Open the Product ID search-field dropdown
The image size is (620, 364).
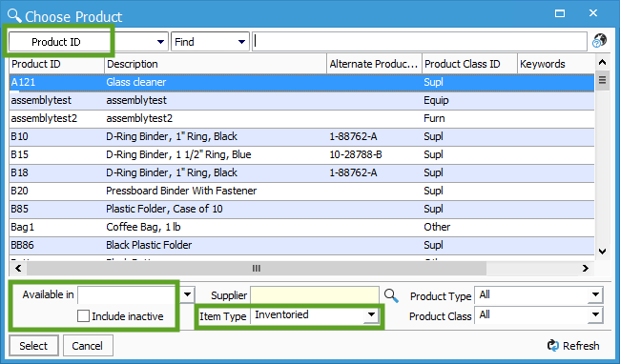[160, 42]
